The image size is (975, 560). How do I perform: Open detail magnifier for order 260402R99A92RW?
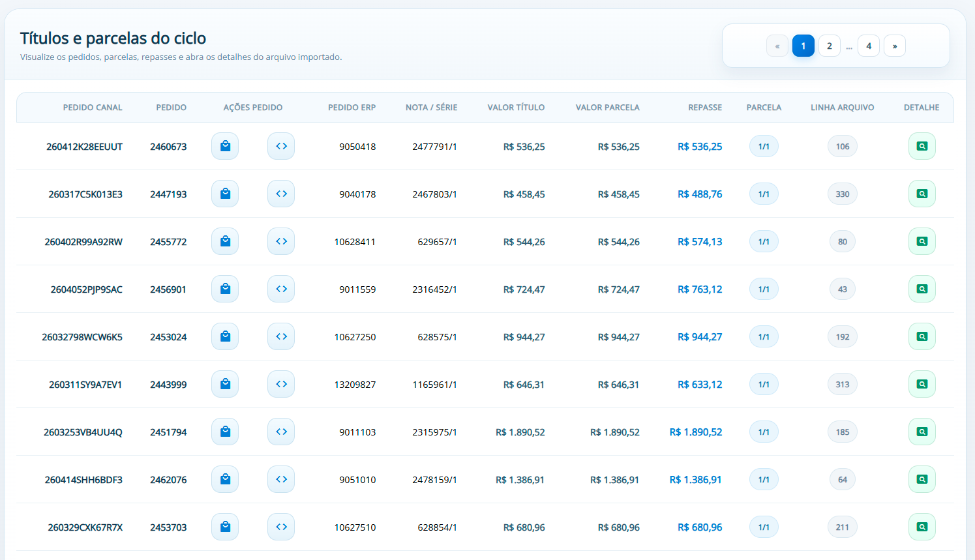922,241
